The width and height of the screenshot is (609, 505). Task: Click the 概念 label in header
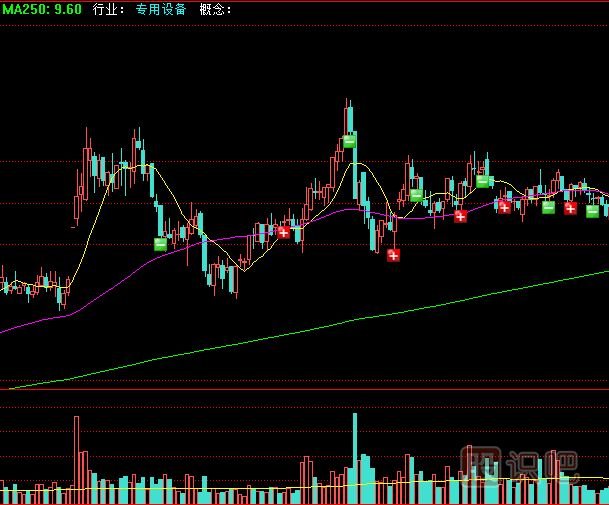(214, 9)
